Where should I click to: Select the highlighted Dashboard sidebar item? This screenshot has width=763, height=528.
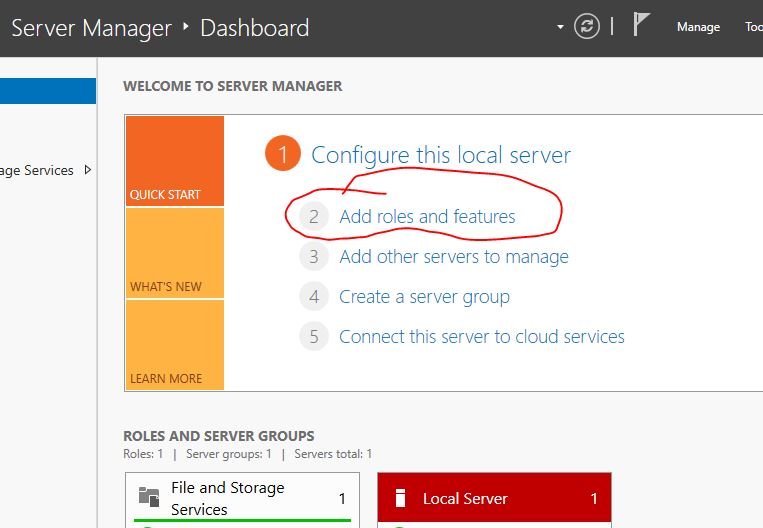(x=48, y=91)
